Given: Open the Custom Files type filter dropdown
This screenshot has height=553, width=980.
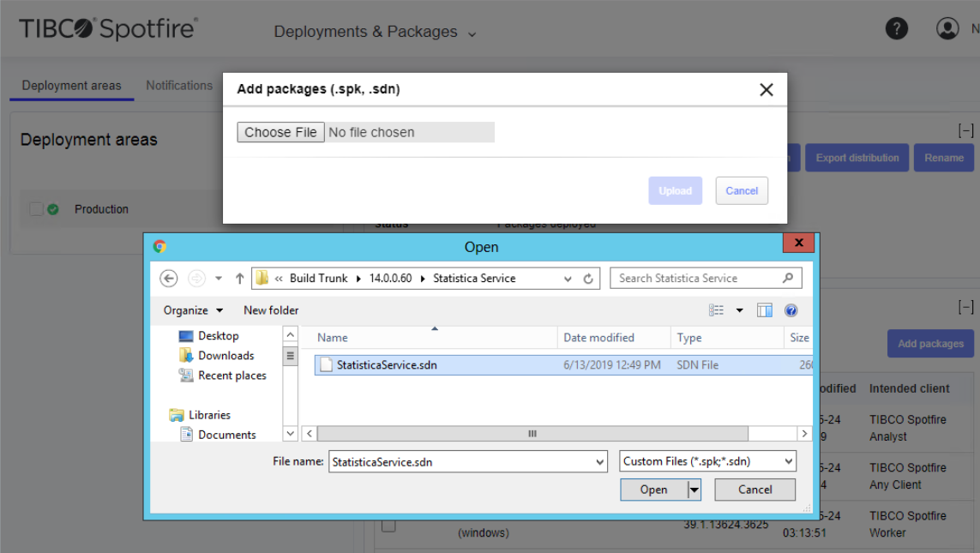Looking at the screenshot, I should click(x=707, y=461).
